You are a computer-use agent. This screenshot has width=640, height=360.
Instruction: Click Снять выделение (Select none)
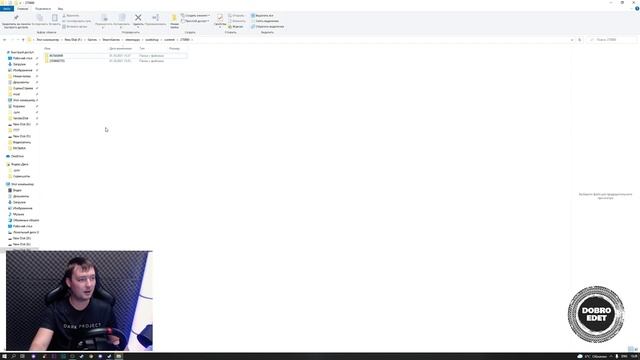tap(265, 21)
